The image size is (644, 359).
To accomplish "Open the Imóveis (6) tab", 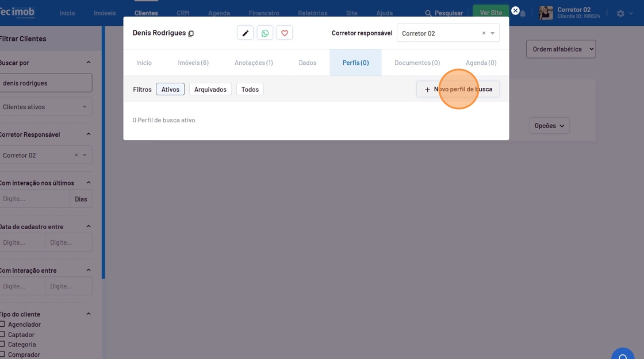I will click(193, 63).
